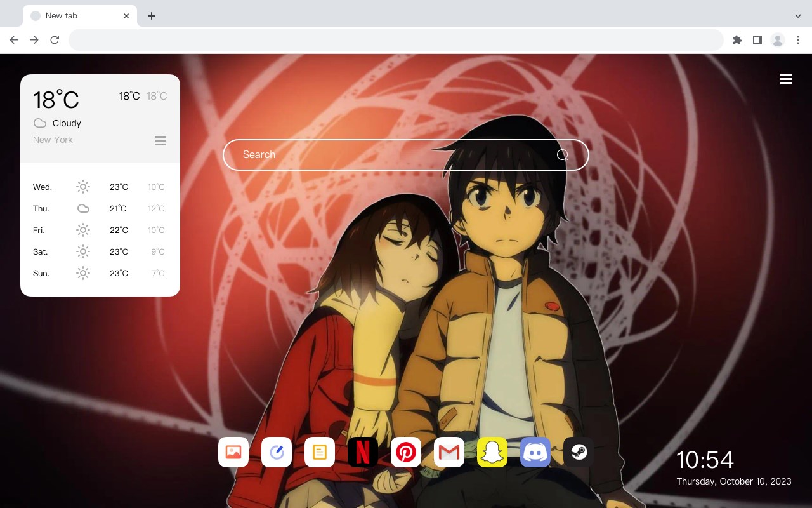
Task: Open the Chrome profile avatar
Action: 778,40
